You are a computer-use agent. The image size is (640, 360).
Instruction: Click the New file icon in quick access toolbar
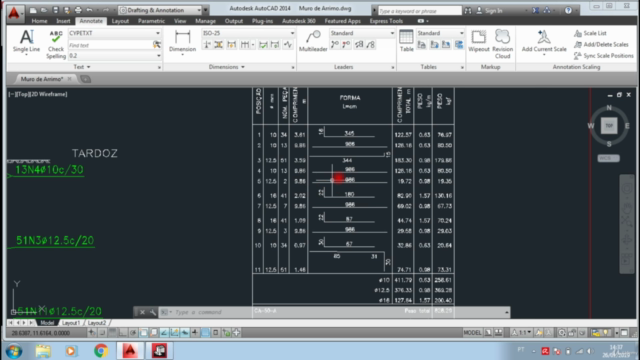click(33, 10)
